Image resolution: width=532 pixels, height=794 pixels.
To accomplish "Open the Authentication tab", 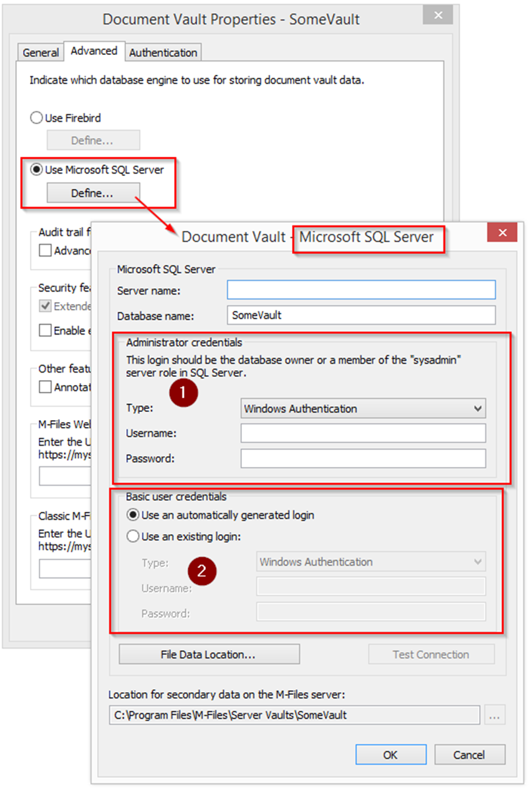I will click(163, 52).
